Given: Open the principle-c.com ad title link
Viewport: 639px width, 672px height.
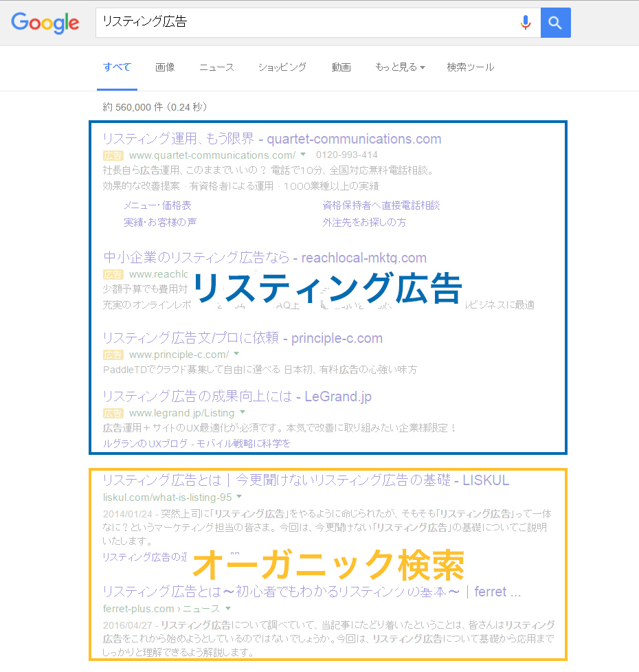Looking at the screenshot, I should click(243, 338).
